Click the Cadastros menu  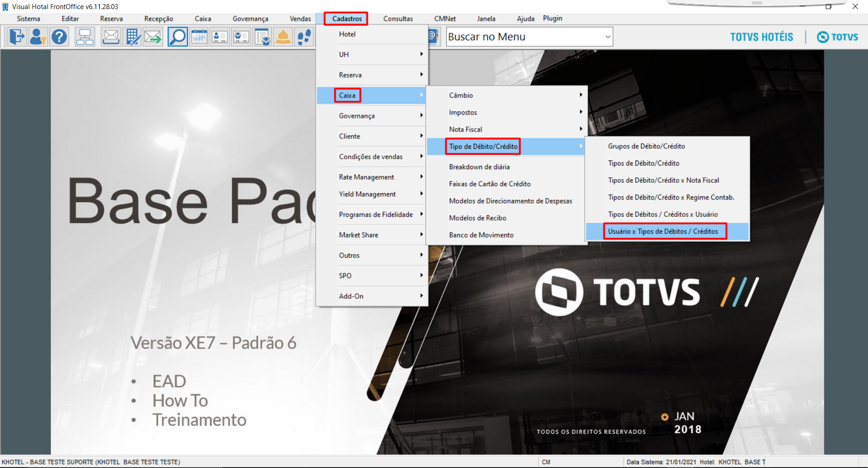347,19
